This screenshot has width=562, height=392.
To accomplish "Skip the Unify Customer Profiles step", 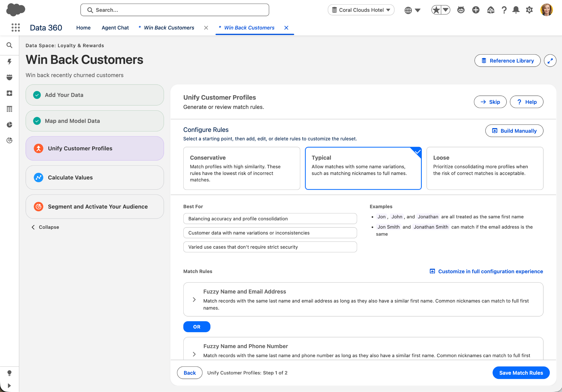I will 490,102.
